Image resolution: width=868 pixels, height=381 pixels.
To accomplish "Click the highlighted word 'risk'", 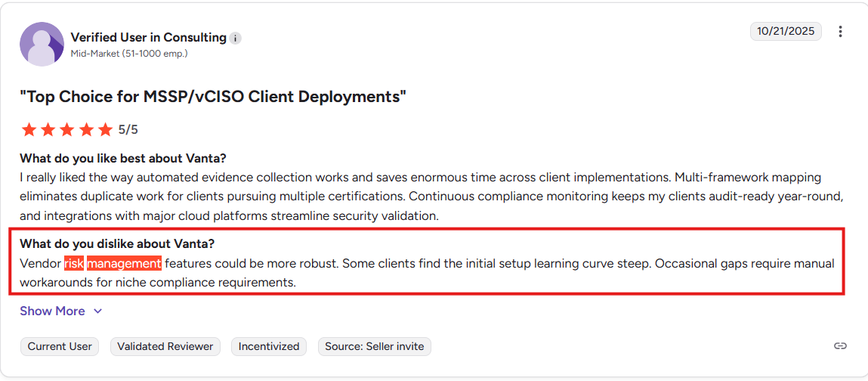I will [x=74, y=264].
